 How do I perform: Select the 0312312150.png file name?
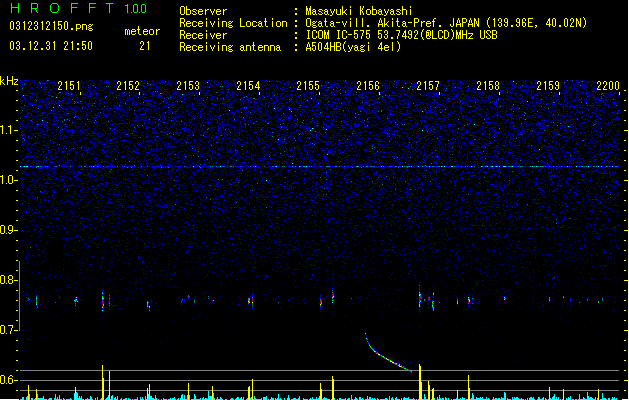pos(51,27)
